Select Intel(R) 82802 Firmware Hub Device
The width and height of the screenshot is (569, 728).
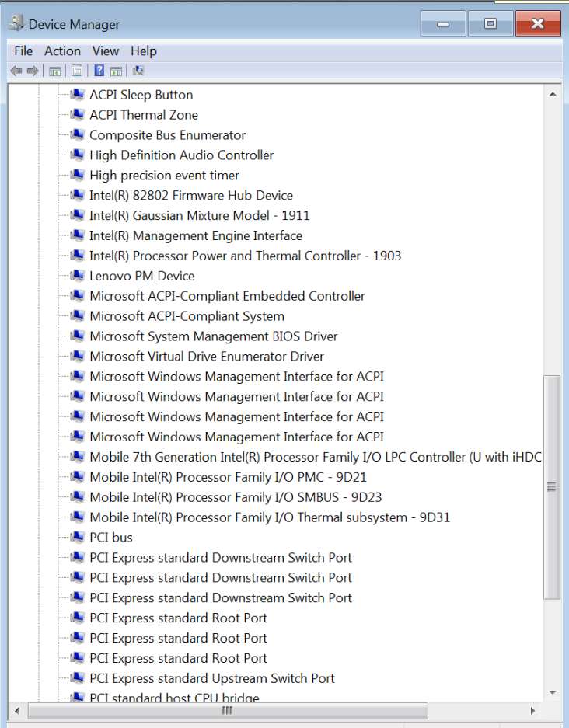(191, 195)
